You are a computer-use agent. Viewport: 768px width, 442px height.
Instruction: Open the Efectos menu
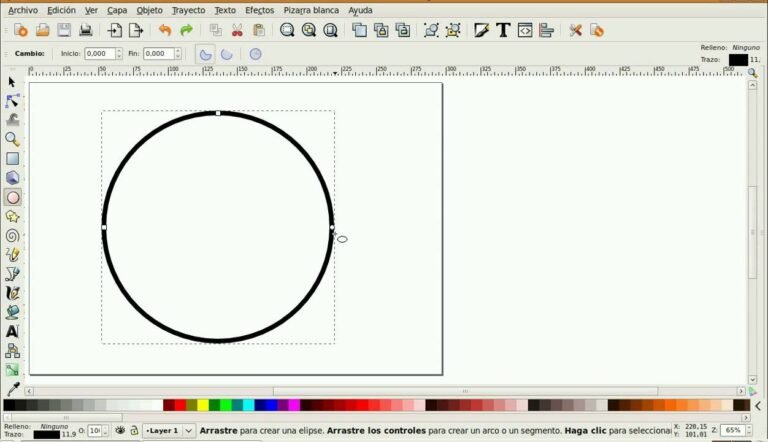click(260, 10)
